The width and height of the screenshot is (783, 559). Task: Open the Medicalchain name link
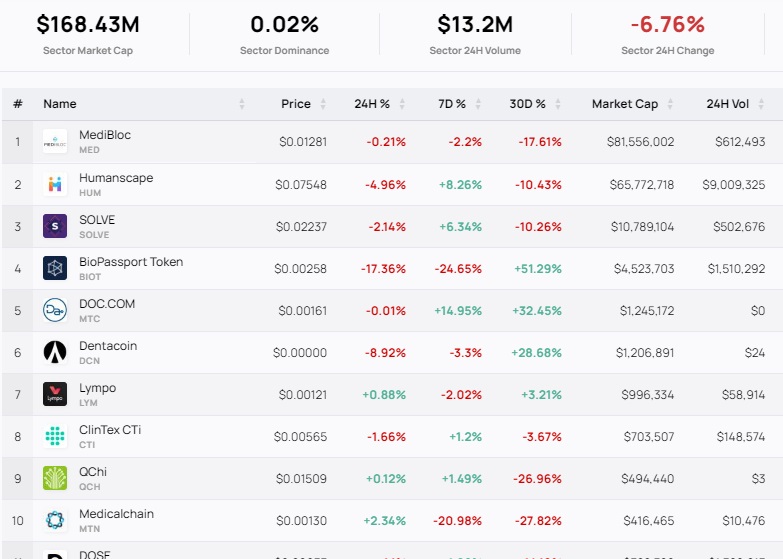[x=116, y=514]
